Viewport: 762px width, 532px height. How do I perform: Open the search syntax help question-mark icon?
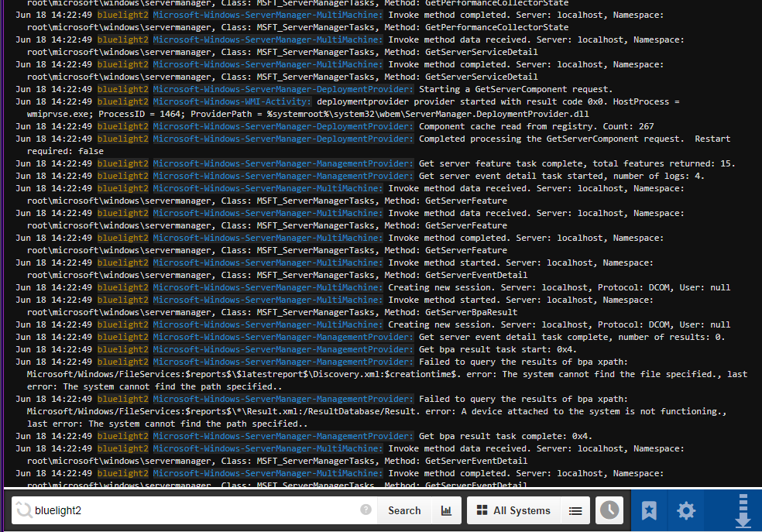(x=366, y=510)
